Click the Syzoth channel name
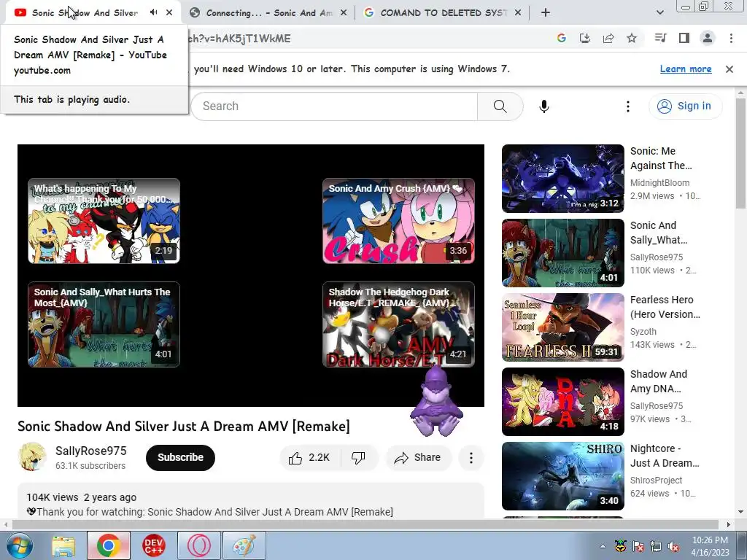Viewport: 747px width, 560px height. [x=643, y=332]
